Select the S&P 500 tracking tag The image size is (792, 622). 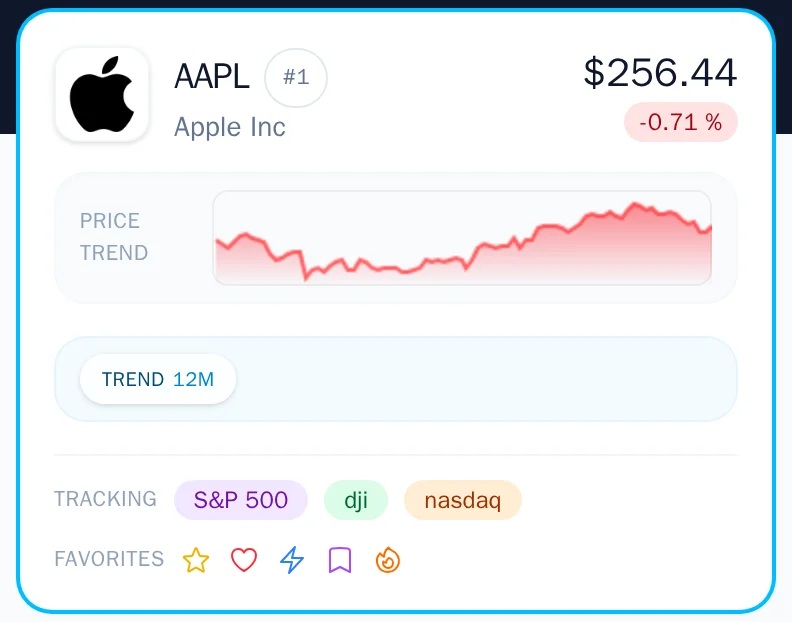point(241,500)
